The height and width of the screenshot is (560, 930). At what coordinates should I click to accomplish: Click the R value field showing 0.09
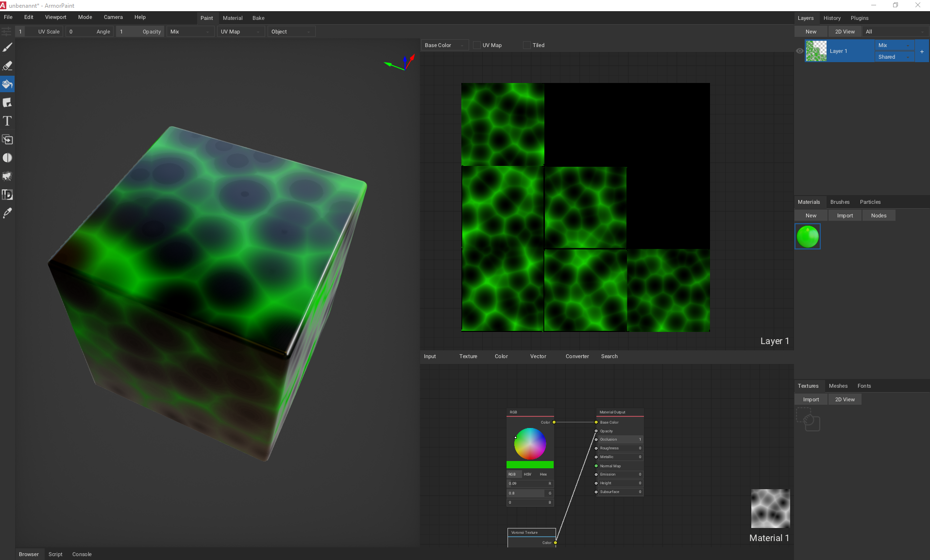(x=530, y=483)
